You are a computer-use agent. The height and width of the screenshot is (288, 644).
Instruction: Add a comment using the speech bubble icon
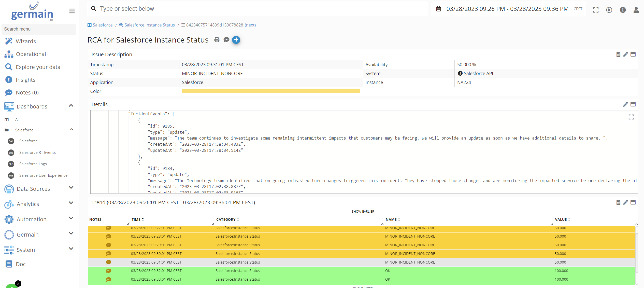226,40
